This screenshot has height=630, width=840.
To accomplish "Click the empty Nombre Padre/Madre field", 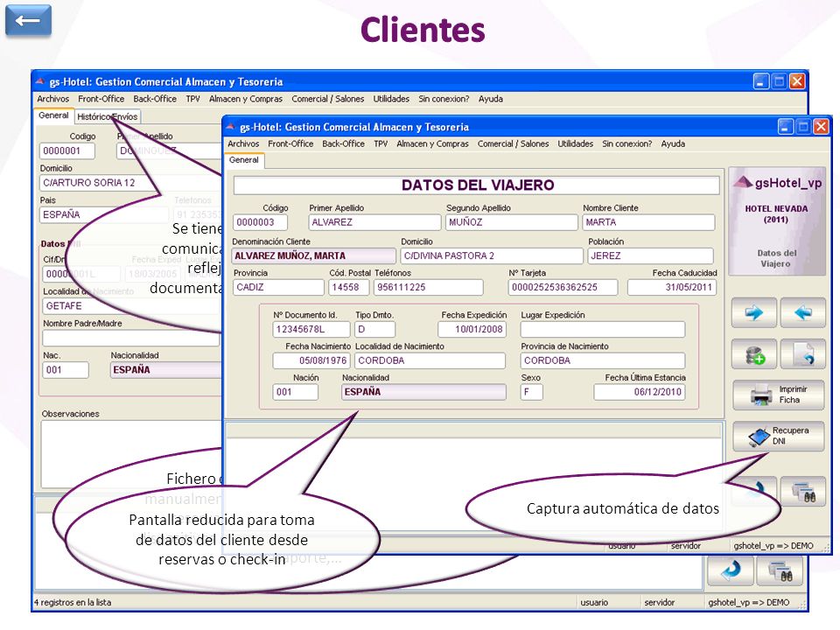I will (x=131, y=339).
